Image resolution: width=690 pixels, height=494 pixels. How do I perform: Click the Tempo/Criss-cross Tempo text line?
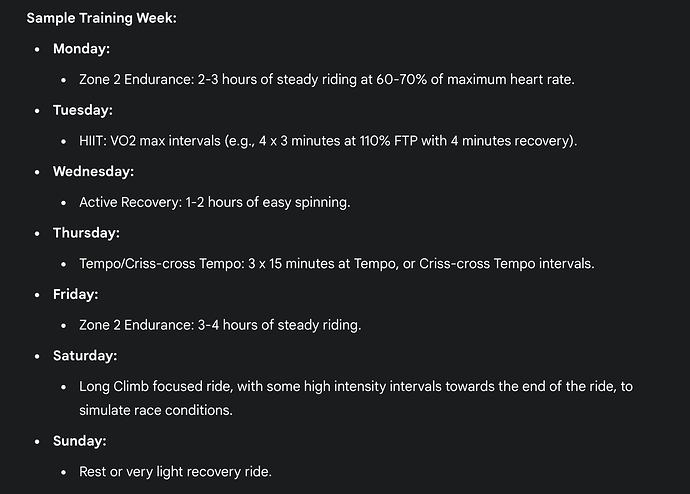tap(337, 264)
